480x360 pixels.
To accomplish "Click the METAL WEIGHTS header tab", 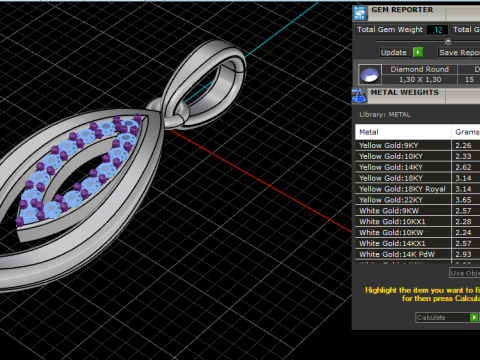I will click(x=405, y=93).
